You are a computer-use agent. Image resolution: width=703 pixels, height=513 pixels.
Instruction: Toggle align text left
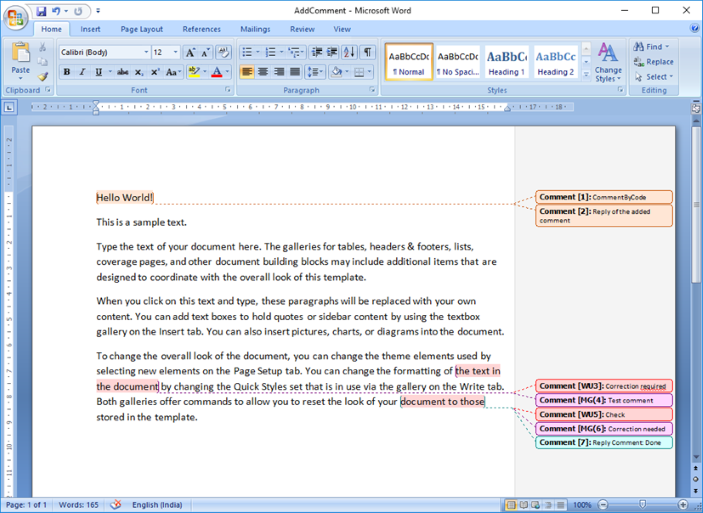(247, 72)
